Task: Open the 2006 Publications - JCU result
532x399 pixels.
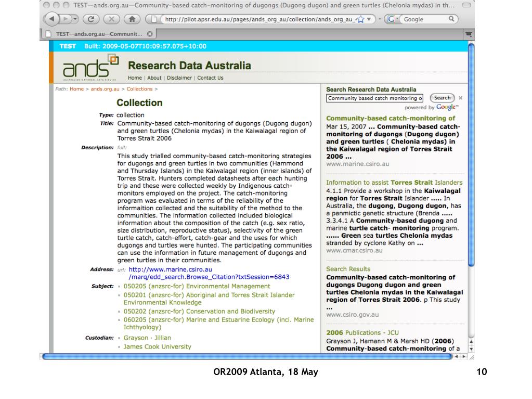Action: pyautogui.click(x=362, y=332)
